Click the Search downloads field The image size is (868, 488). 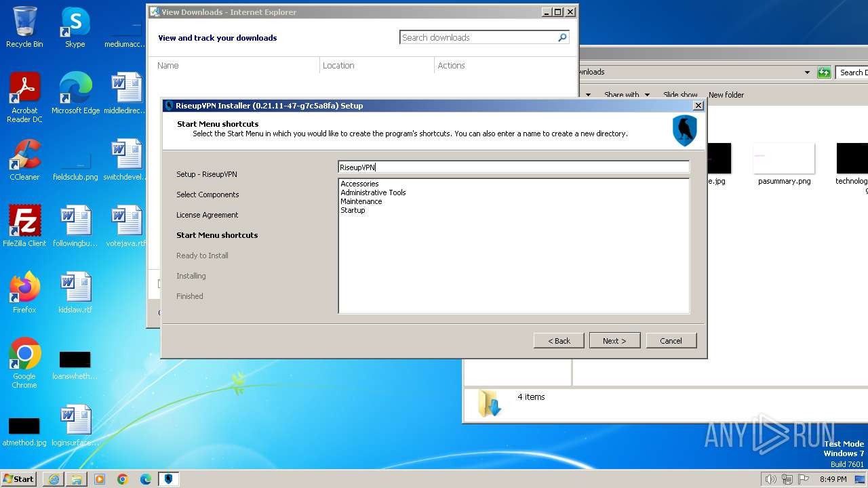click(x=478, y=38)
